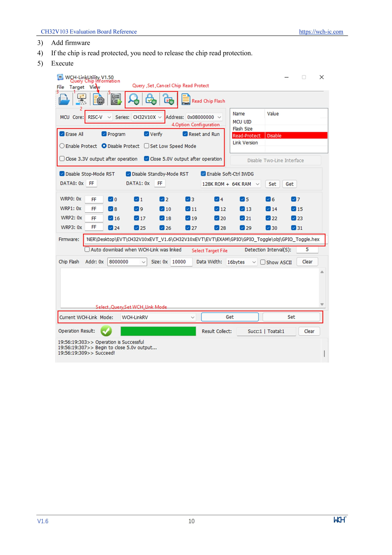Expand the Data Width 16bytes dropdown

(x=241, y=262)
